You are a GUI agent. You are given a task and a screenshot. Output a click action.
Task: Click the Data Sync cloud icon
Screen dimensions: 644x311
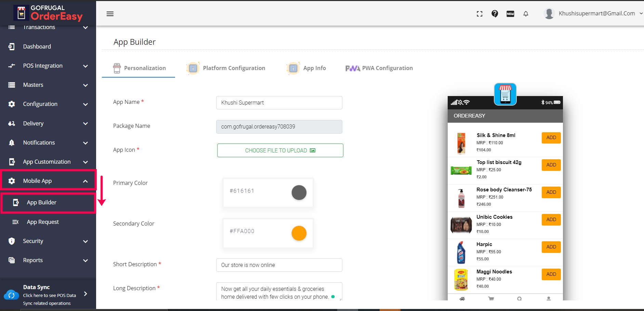pos(12,295)
